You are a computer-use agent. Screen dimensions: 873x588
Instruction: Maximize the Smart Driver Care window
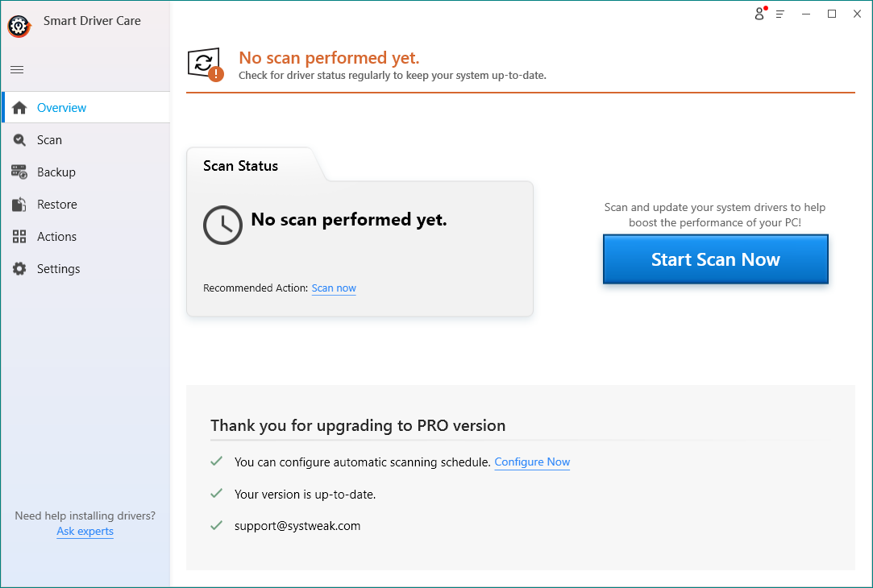832,14
